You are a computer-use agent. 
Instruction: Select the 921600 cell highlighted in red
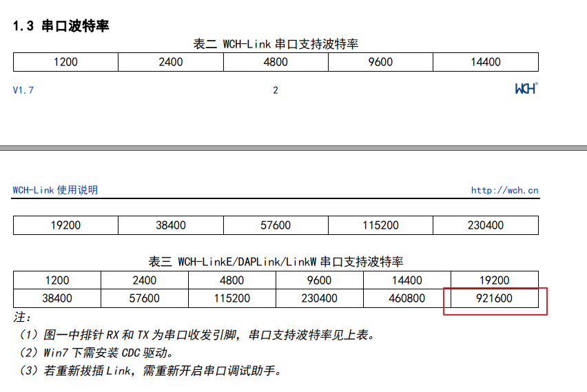click(x=494, y=298)
